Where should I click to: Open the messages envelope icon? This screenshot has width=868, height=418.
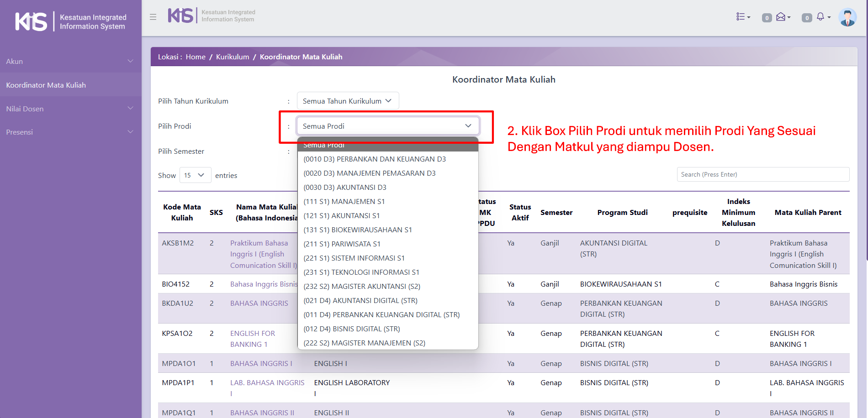[782, 17]
